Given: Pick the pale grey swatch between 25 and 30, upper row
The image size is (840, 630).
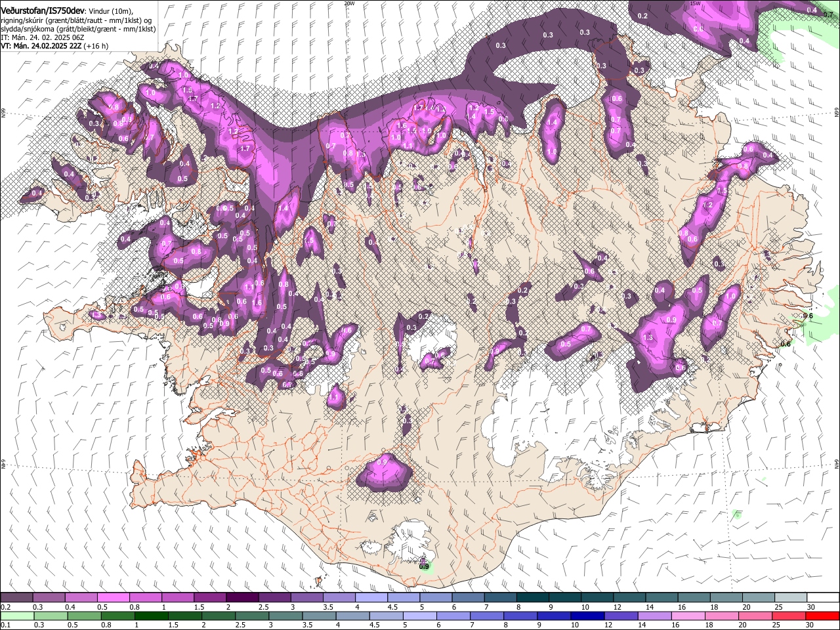Looking at the screenshot, I should pyautogui.click(x=790, y=598).
